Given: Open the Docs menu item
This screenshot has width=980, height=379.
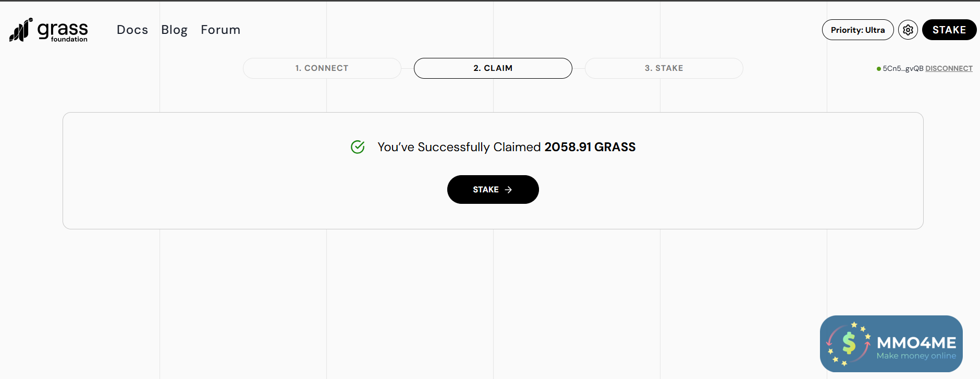Looking at the screenshot, I should click(x=132, y=30).
